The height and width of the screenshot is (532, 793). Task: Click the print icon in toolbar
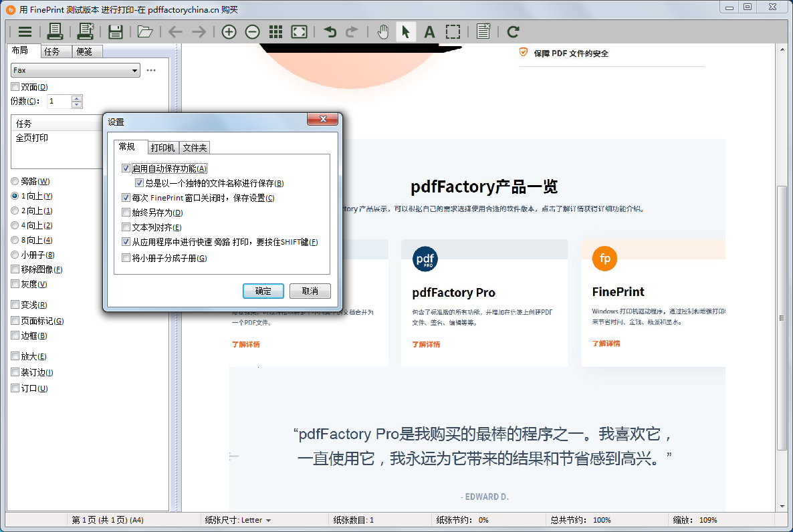(x=55, y=32)
